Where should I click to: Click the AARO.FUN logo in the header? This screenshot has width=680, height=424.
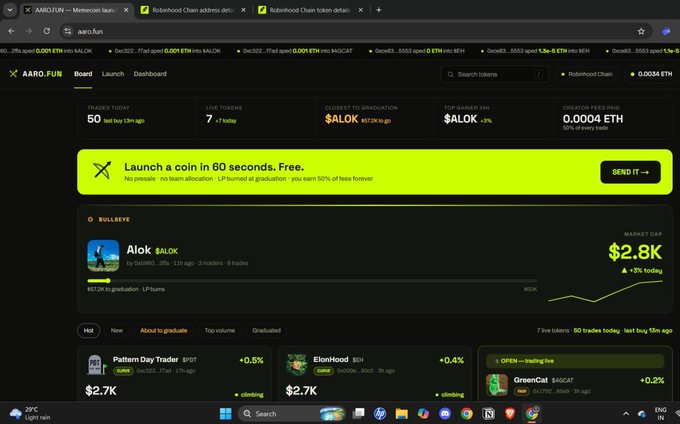(36, 74)
